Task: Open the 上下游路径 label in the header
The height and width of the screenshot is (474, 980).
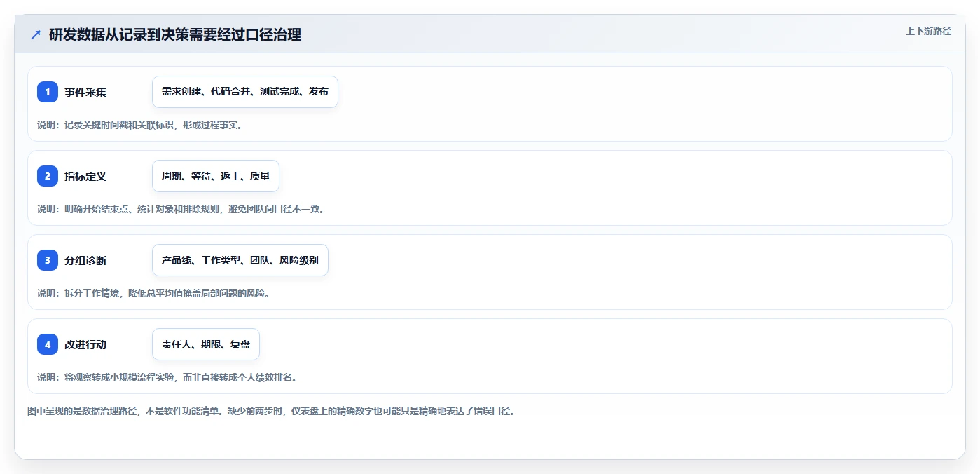Action: (x=928, y=31)
